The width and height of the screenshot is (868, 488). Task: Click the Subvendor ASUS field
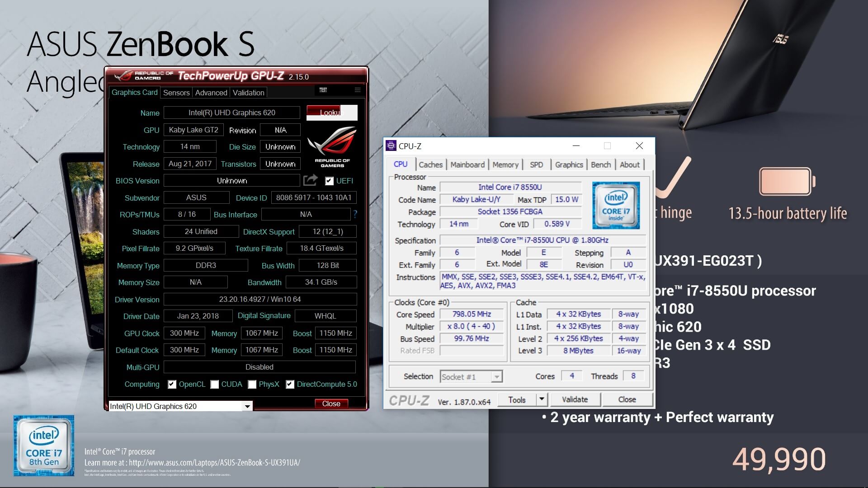click(196, 197)
